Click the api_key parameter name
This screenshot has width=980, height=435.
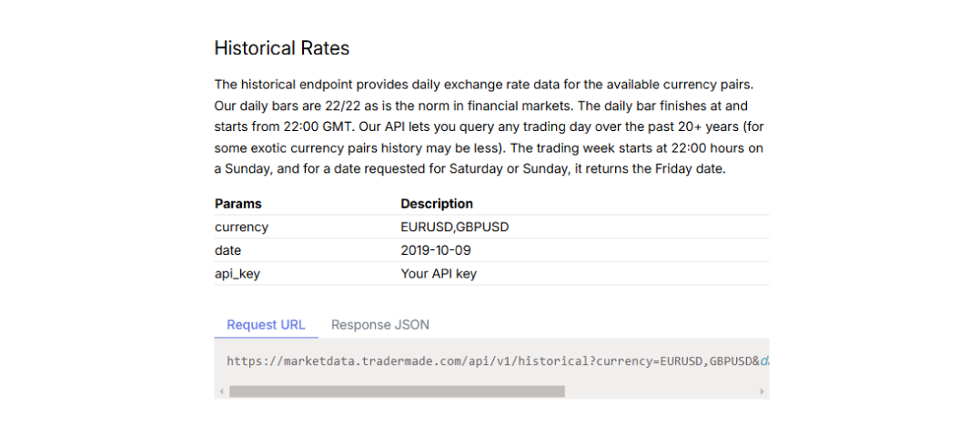coord(237,274)
